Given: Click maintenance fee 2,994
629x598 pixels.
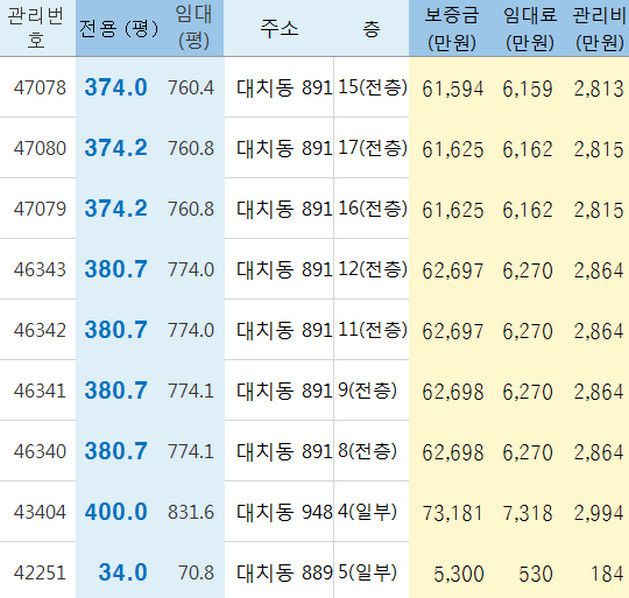Looking at the screenshot, I should pos(599,514).
